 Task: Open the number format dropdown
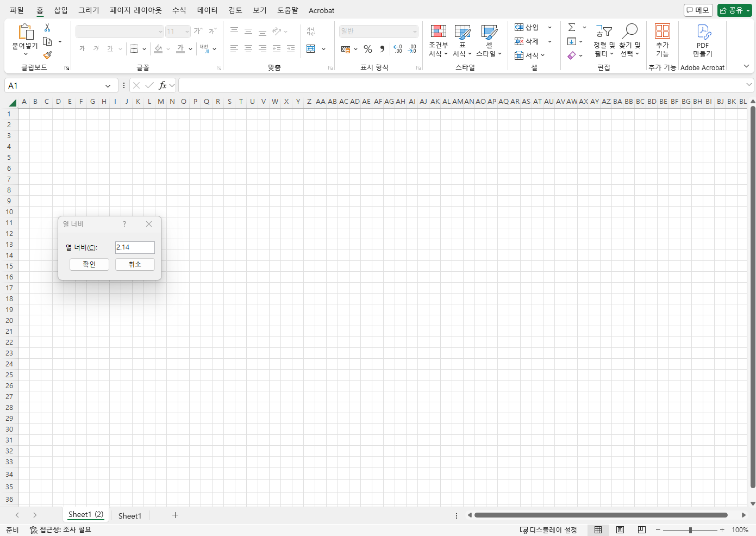(x=415, y=32)
